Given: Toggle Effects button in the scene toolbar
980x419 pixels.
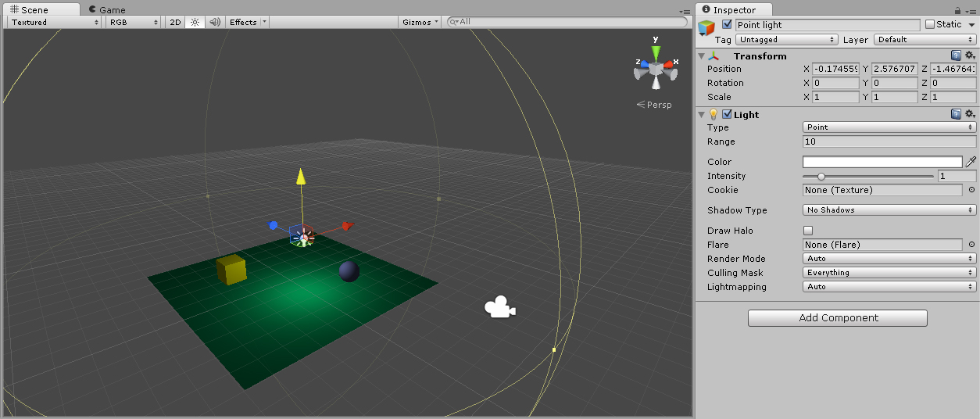Looking at the screenshot, I should (243, 22).
